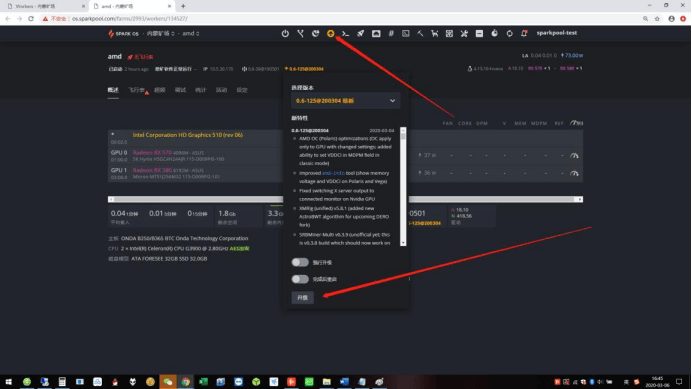The width and height of the screenshot is (692, 389).
Task: Click the hash symbol icon in toolbar
Action: tap(391, 34)
